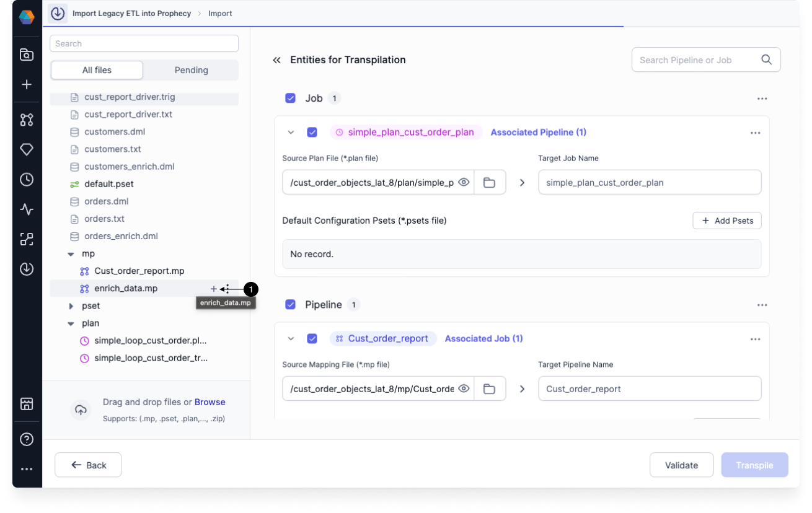The image size is (812, 513).
Task: Open more options for simple_plan_cust_order_plan
Action: click(755, 133)
